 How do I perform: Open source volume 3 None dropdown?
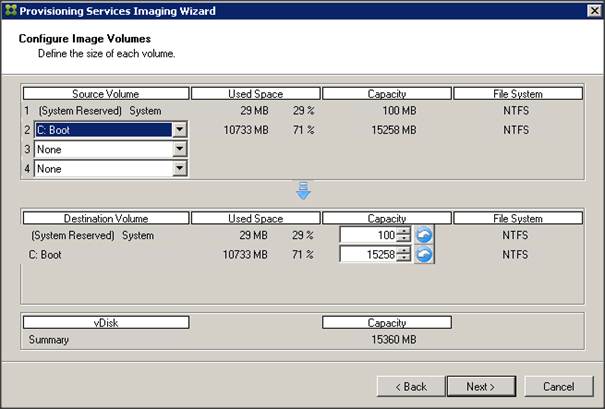click(179, 149)
